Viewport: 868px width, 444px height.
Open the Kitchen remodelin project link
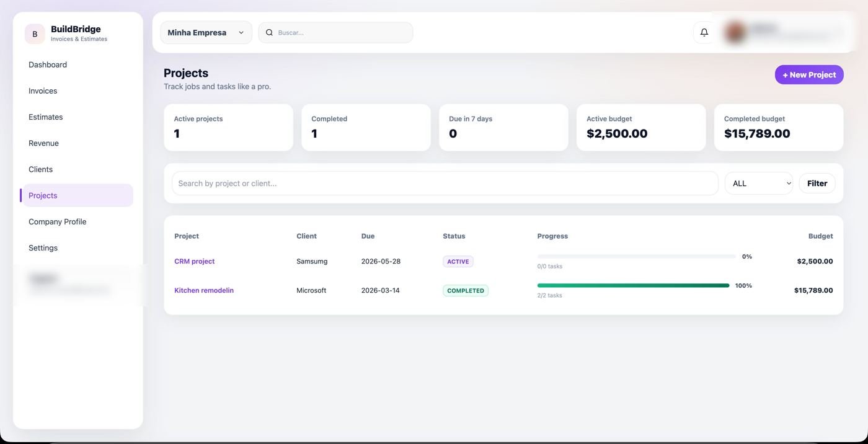[204, 290]
